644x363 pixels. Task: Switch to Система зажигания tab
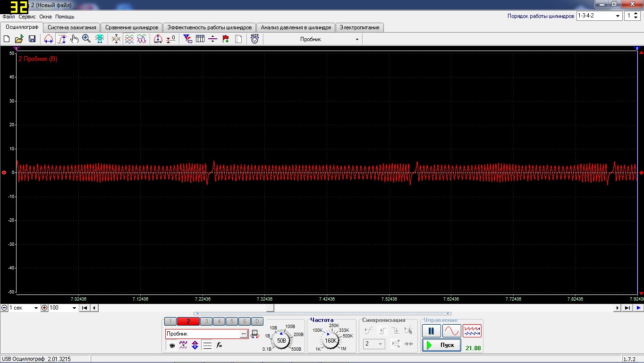click(72, 27)
